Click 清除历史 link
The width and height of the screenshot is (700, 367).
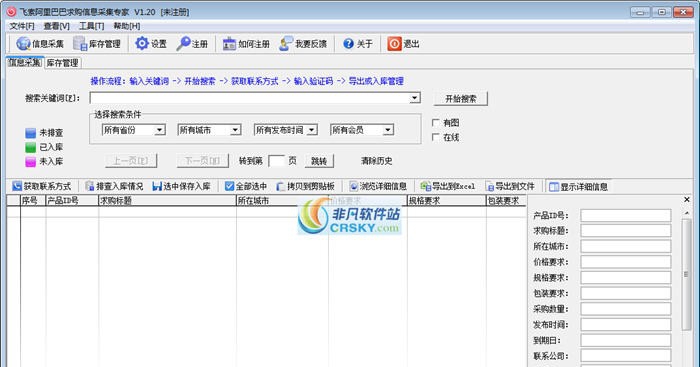376,161
